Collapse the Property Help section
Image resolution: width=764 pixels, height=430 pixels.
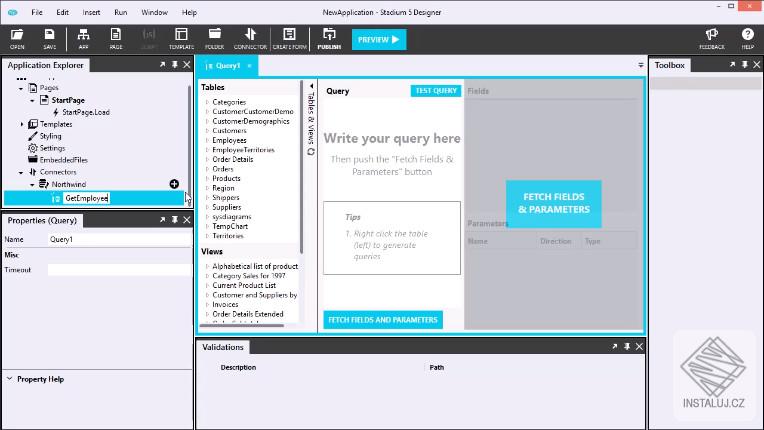[x=9, y=378]
